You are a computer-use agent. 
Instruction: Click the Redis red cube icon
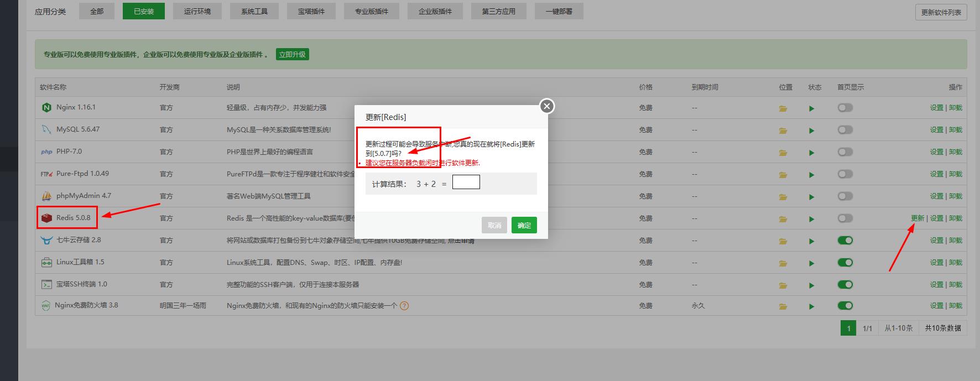pos(46,218)
